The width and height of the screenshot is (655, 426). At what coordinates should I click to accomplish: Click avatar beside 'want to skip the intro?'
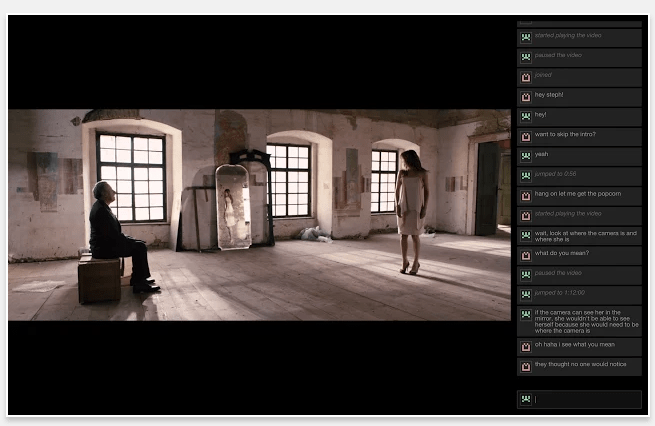click(x=525, y=135)
